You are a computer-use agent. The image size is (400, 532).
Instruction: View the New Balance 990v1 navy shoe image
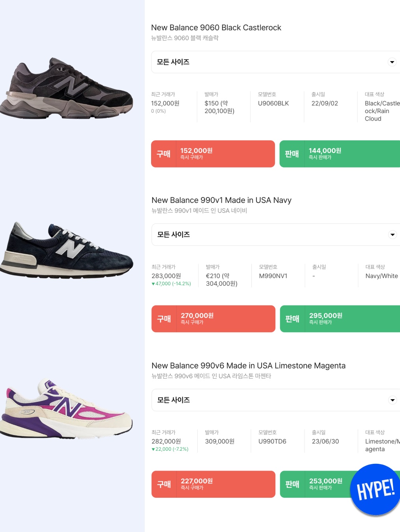(x=66, y=250)
